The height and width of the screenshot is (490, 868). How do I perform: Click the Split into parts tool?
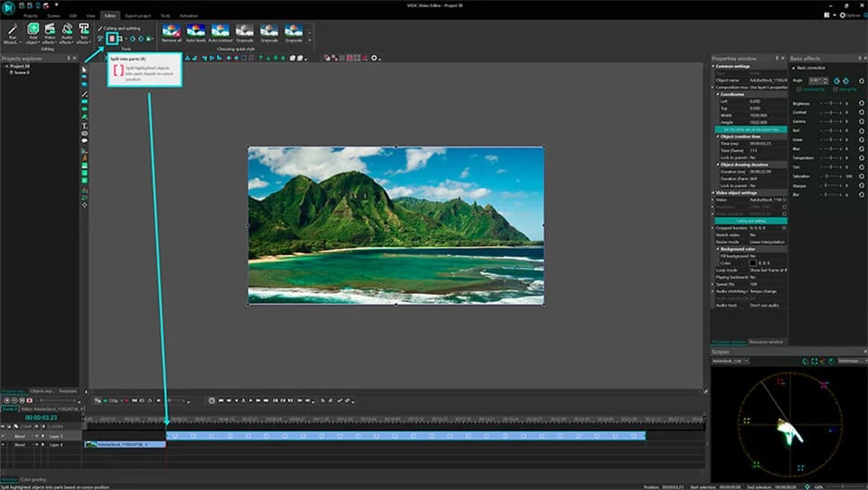pyautogui.click(x=111, y=38)
